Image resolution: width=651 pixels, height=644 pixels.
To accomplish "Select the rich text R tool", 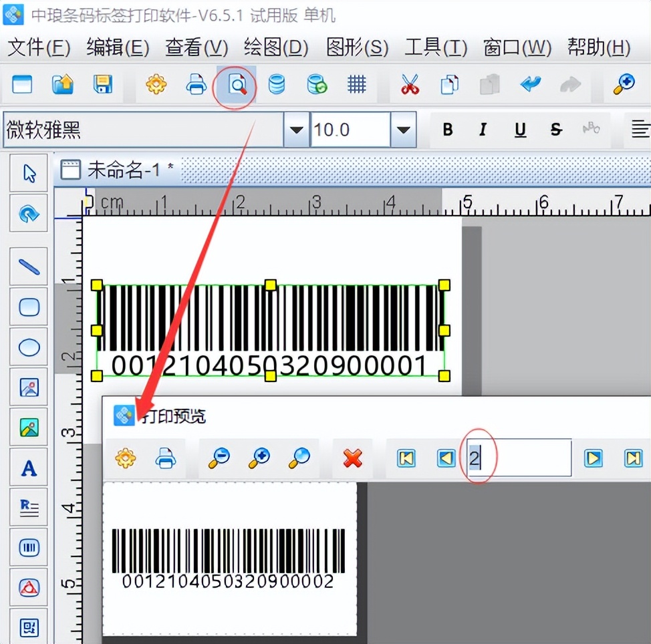I will click(29, 508).
